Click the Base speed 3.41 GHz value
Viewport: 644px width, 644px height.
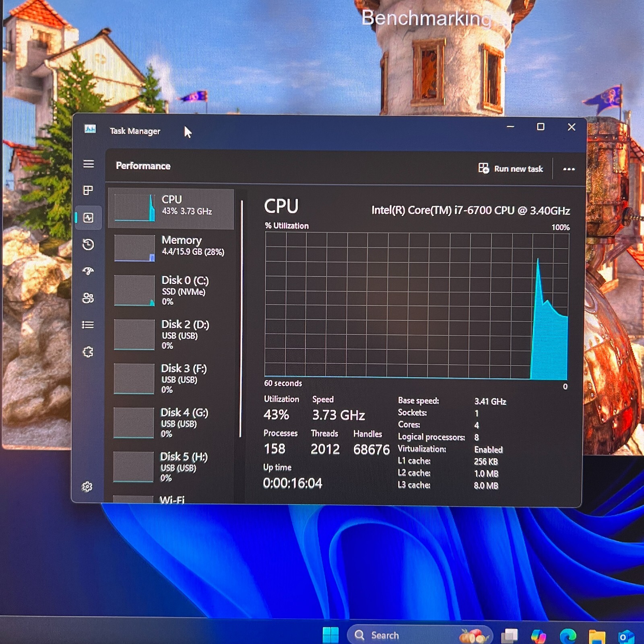pyautogui.click(x=490, y=401)
